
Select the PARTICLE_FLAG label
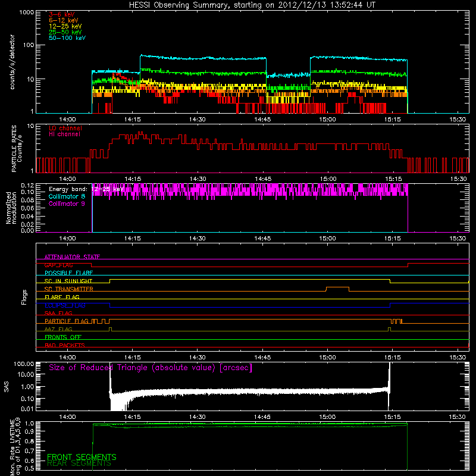click(x=67, y=321)
